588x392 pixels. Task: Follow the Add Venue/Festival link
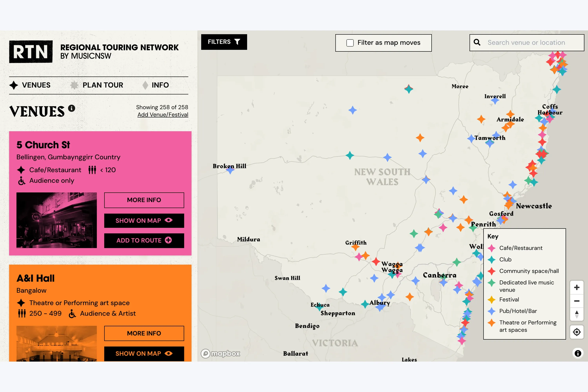[163, 115]
